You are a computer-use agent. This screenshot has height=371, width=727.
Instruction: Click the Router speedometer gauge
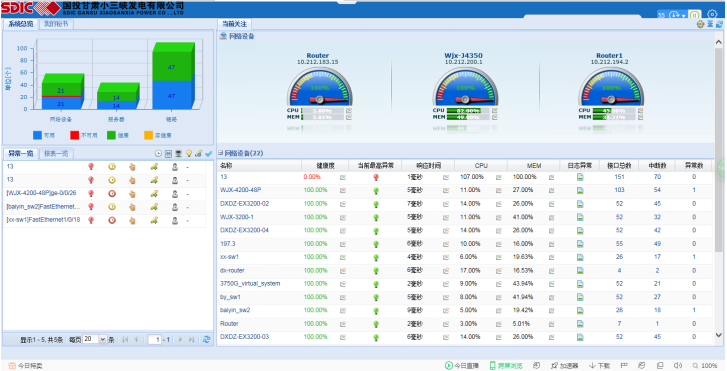click(319, 86)
